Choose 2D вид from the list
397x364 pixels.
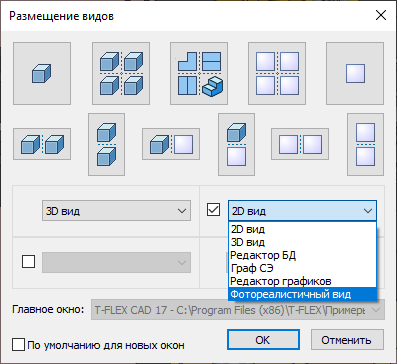pyautogui.click(x=302, y=229)
